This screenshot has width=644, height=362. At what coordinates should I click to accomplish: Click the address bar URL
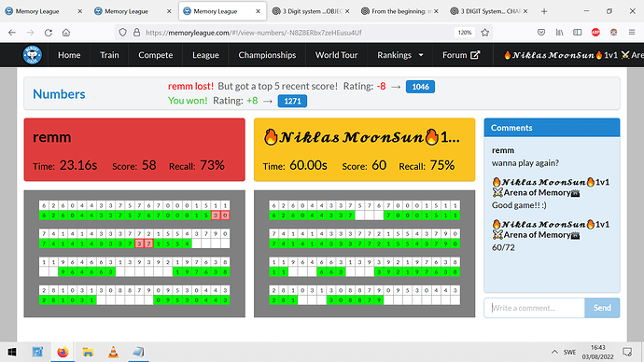(x=254, y=33)
